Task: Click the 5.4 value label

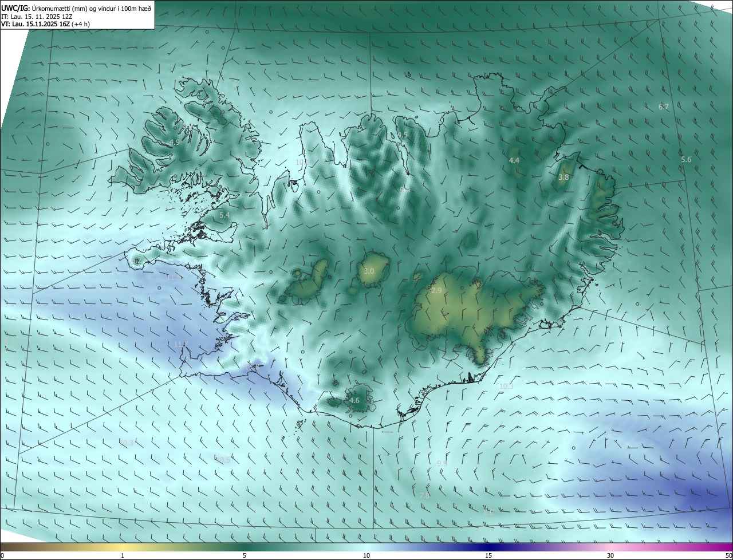Action: pos(224,215)
